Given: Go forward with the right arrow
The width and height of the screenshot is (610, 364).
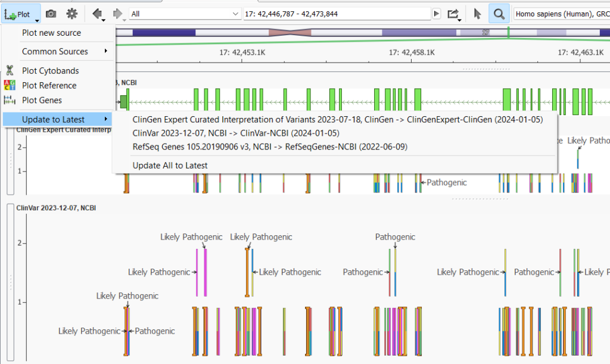Looking at the screenshot, I should point(117,14).
